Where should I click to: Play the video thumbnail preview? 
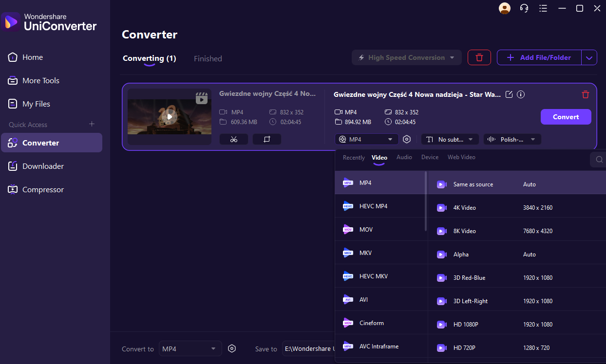tap(170, 117)
